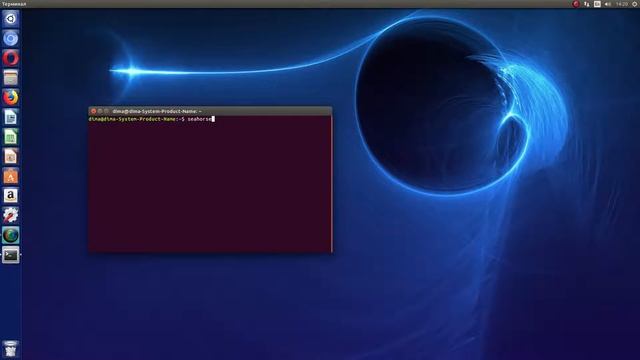Open LibreOffice Calc from the dock
Image resolution: width=640 pixels, height=360 pixels.
(x=11, y=137)
